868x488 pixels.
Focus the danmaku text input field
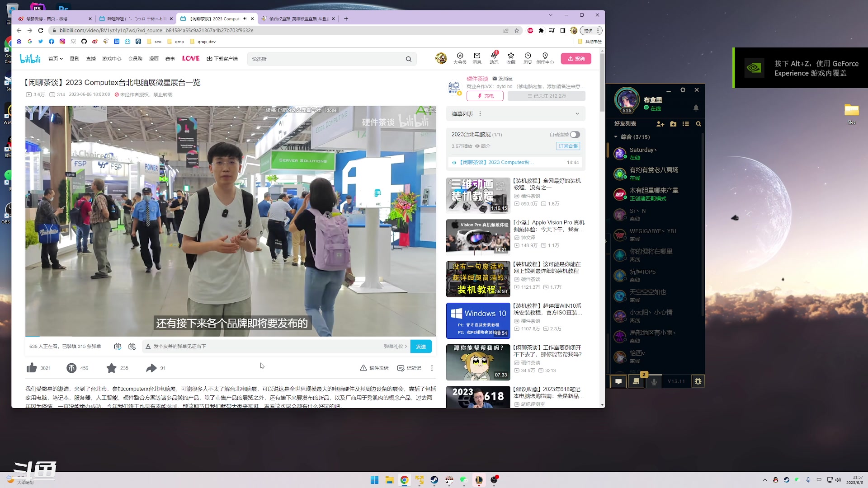(x=267, y=346)
